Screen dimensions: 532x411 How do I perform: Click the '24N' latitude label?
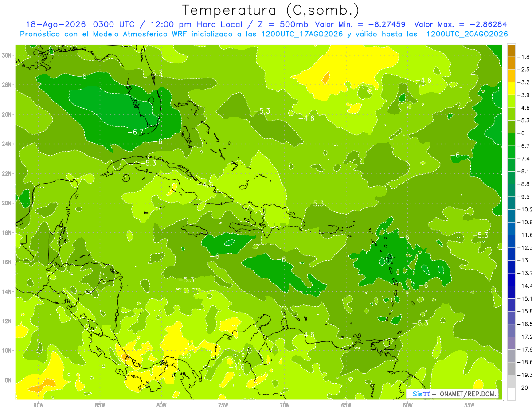(x=8, y=144)
